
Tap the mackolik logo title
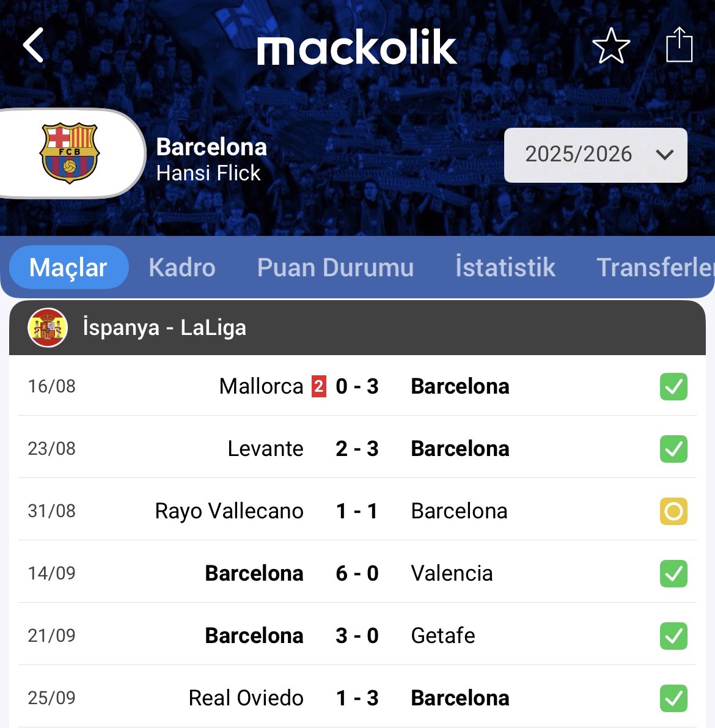(x=357, y=47)
